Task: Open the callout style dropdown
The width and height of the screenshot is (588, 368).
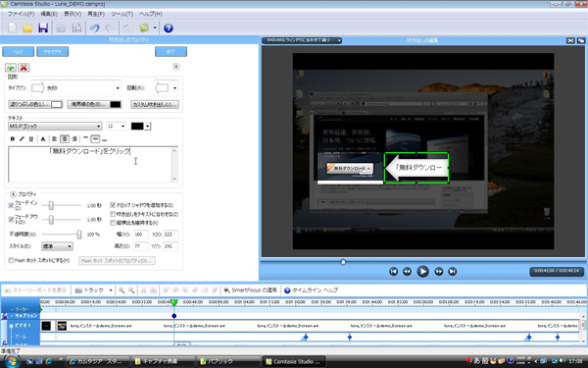Action: pyautogui.click(x=57, y=246)
